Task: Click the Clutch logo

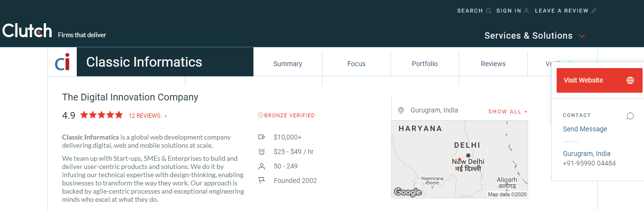Action: click(x=27, y=30)
